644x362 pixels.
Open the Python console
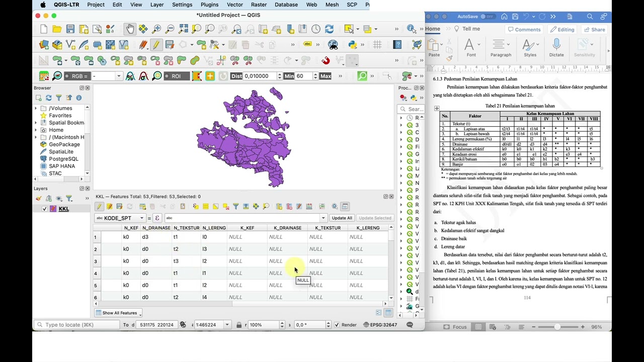(352, 45)
